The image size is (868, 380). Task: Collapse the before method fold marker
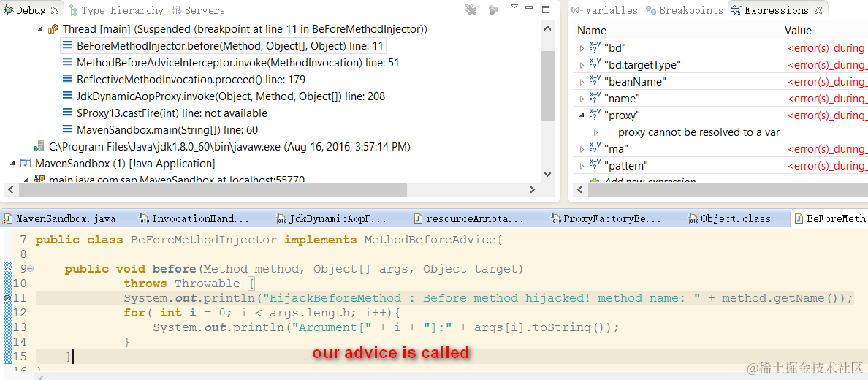point(31,269)
